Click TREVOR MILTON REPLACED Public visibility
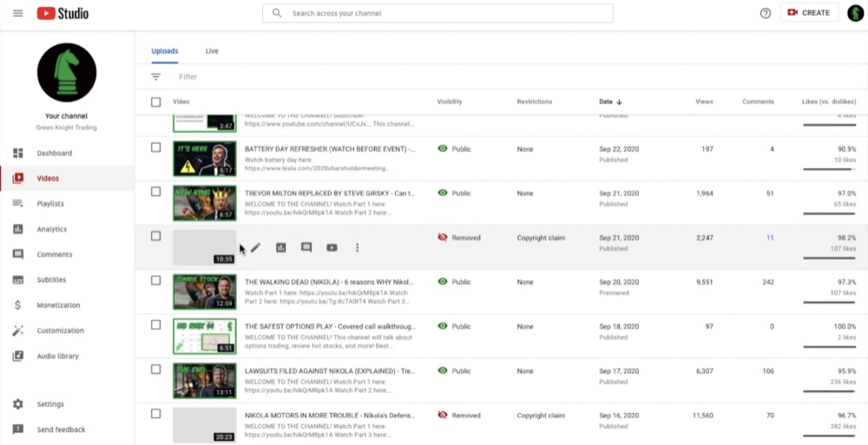The image size is (868, 445). pyautogui.click(x=455, y=193)
